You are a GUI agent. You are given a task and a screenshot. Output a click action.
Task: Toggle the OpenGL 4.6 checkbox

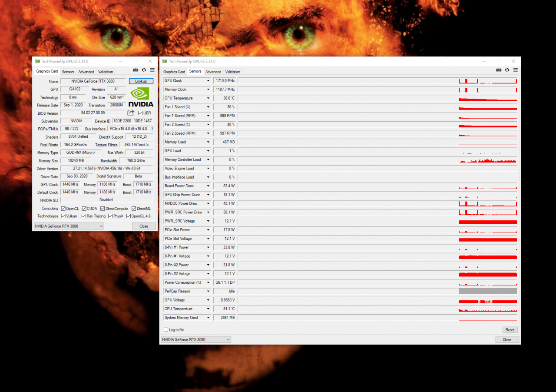(129, 216)
